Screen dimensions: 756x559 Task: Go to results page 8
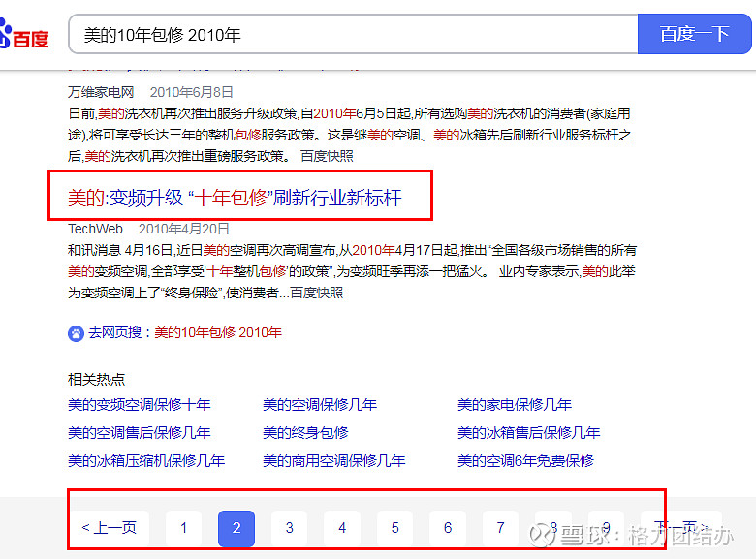pyautogui.click(x=553, y=528)
